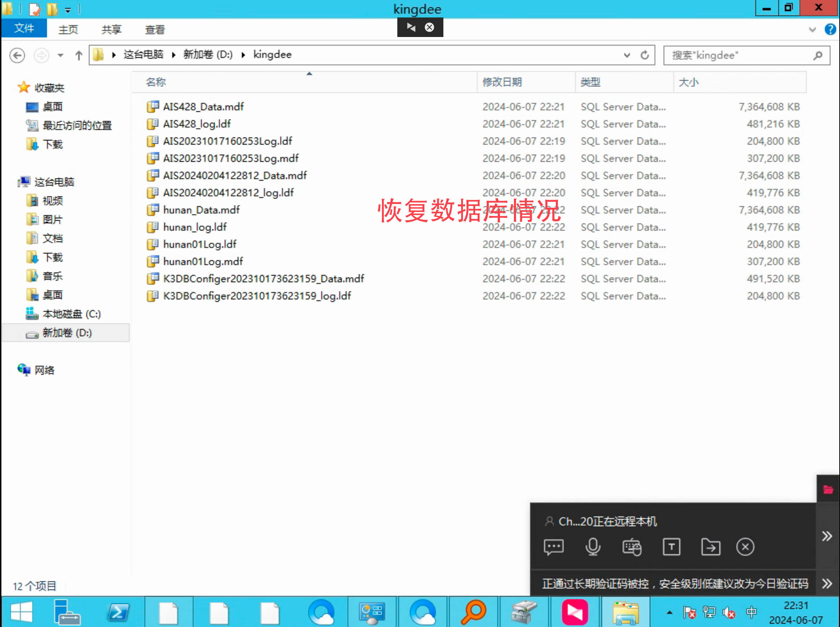
Task: Click keyboard icon in remote control panel
Action: 632,547
